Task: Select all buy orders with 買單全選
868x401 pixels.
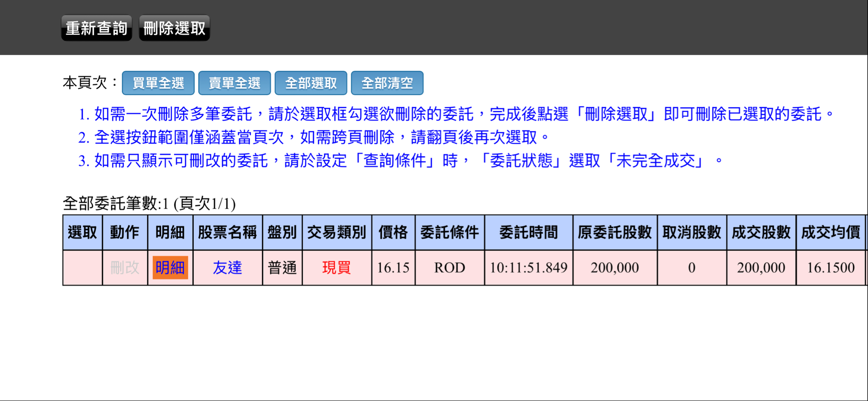Action: pos(158,83)
